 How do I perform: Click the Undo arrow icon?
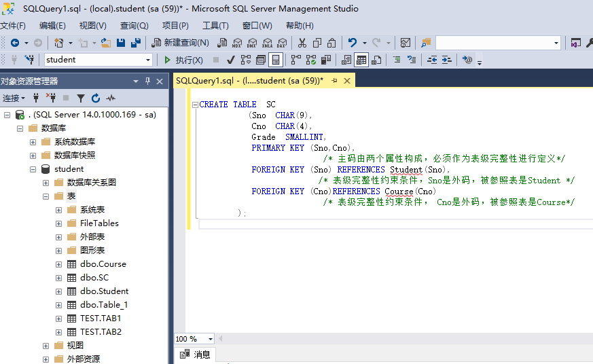[353, 43]
